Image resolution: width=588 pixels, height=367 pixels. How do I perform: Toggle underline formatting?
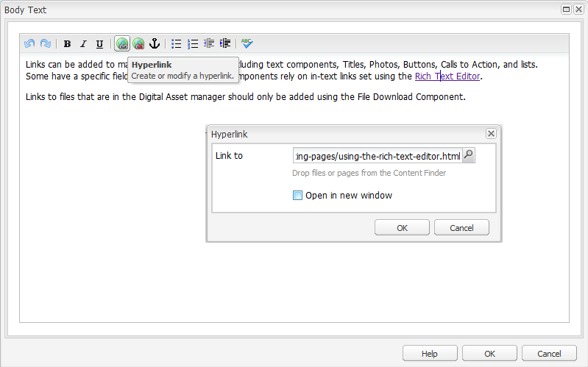[x=99, y=44]
